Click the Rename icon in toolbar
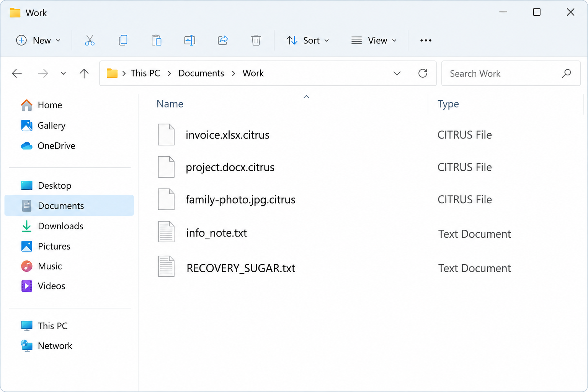This screenshot has height=392, width=588. 189,40
